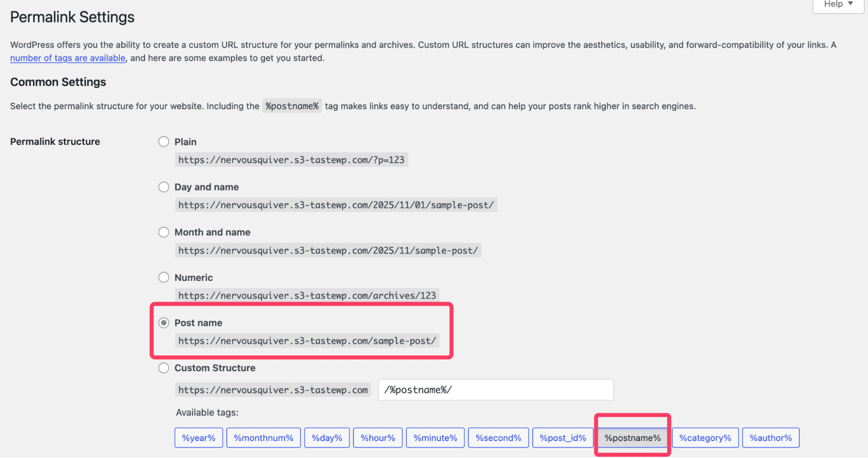Click the Available tags label
This screenshot has height=458, width=868.
207,412
